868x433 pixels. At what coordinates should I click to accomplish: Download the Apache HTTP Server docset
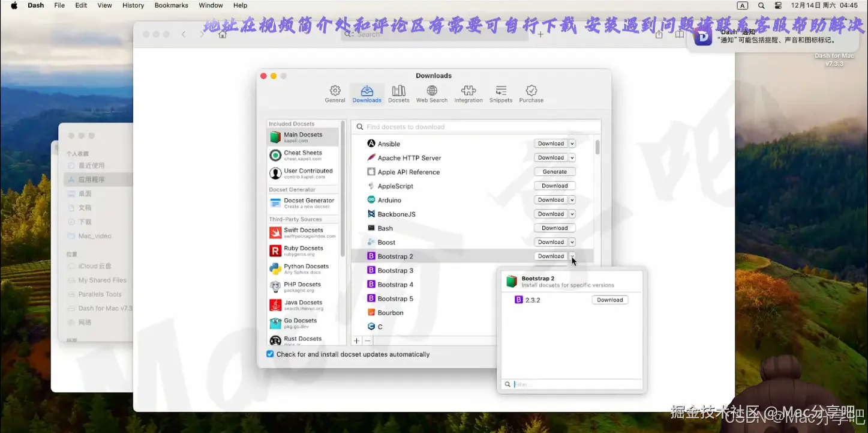coord(551,157)
